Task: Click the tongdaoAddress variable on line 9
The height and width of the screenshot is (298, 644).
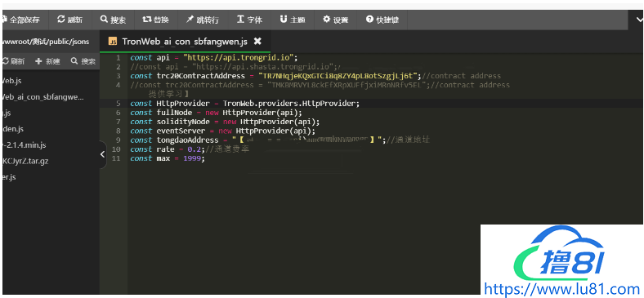Action: pyautogui.click(x=187, y=140)
